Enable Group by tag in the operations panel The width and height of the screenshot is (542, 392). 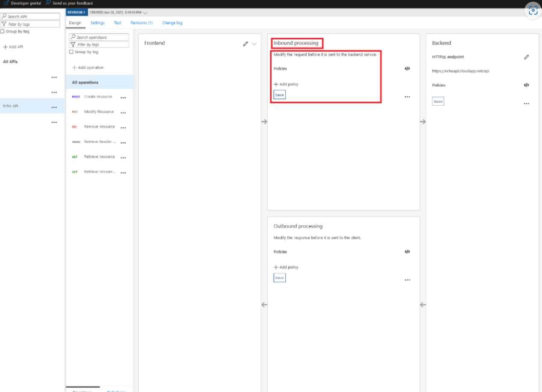(71, 51)
